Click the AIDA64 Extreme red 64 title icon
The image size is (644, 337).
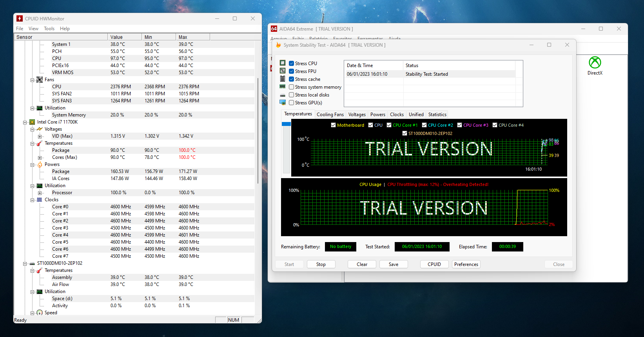(274, 29)
